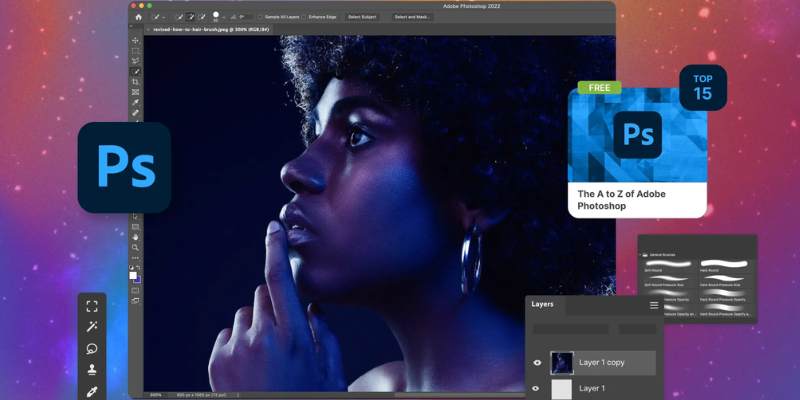Choose the Add to Selection brush mode

(191, 17)
